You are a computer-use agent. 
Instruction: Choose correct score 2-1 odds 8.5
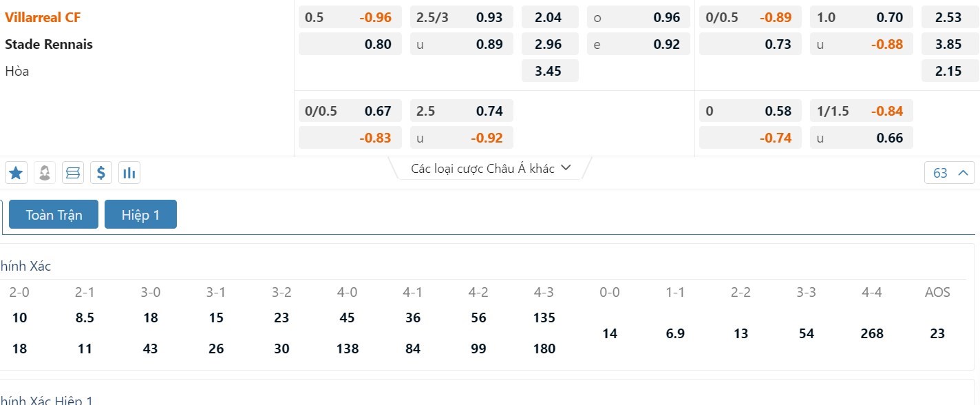[x=85, y=318]
